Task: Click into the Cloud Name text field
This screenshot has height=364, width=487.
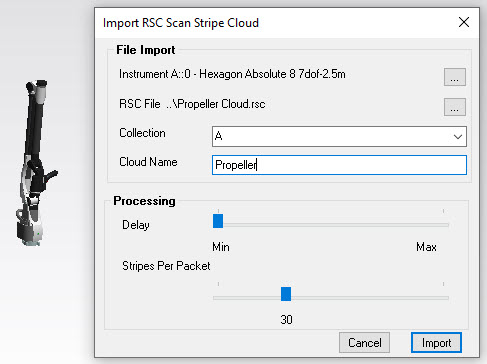Action: [339, 165]
